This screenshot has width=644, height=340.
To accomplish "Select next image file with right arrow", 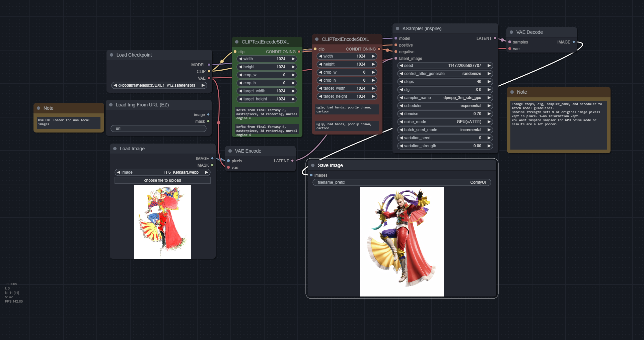I will coord(206,172).
